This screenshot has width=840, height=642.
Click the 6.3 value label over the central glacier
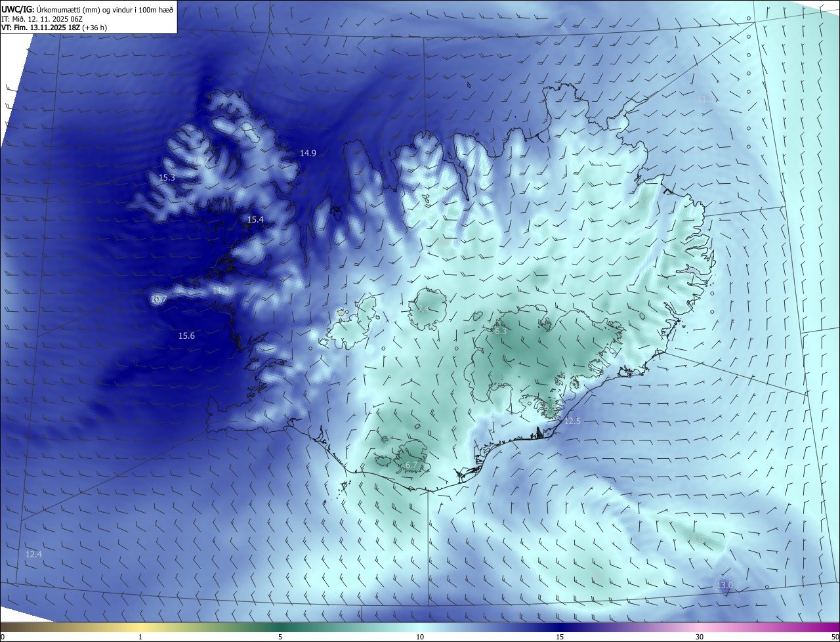500,331
